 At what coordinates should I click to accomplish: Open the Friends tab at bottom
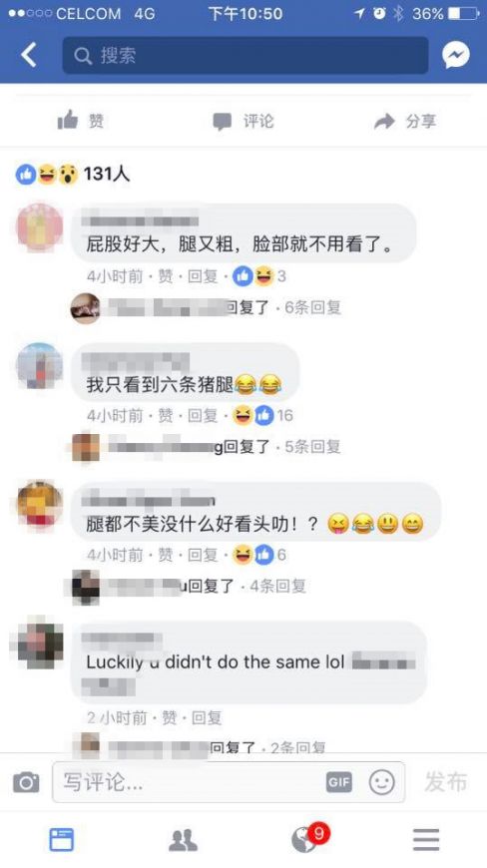pos(184,840)
